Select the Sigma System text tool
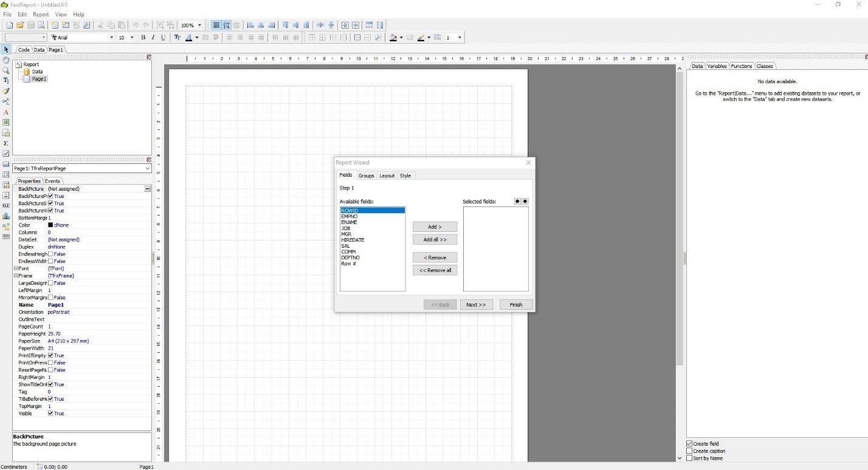 tap(6, 143)
